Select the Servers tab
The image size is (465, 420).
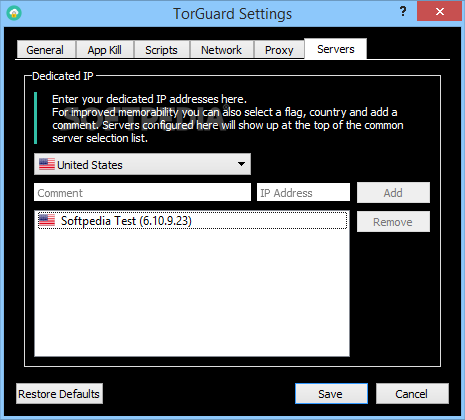tap(336, 49)
